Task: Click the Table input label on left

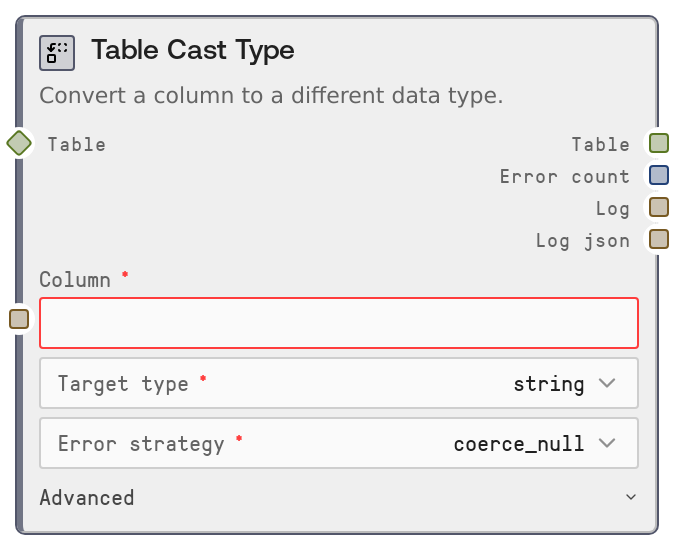Action: tap(76, 144)
